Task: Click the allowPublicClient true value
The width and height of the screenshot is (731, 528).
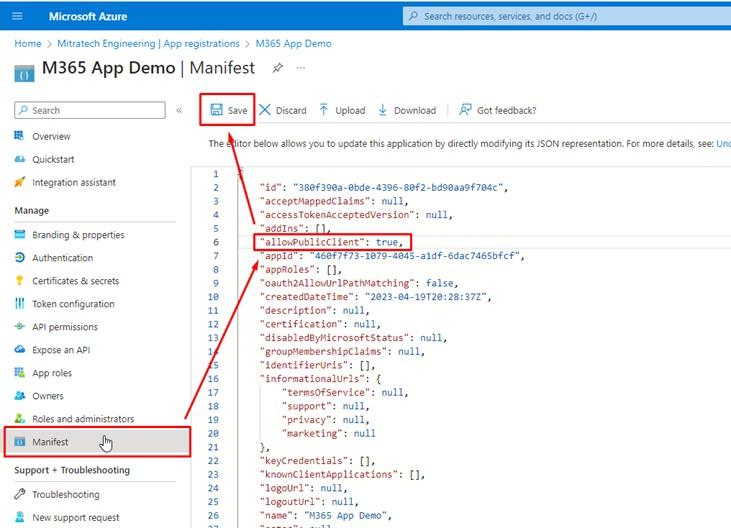Action: [x=386, y=242]
